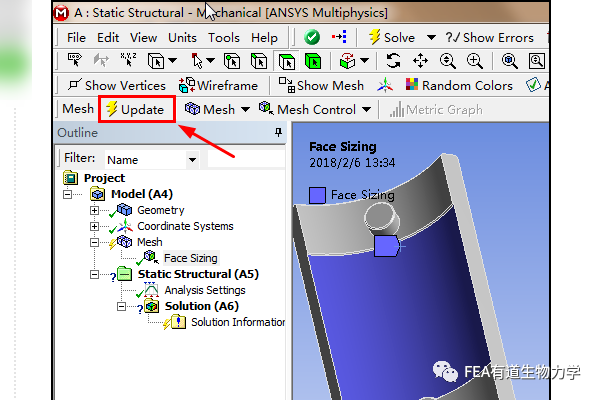Click the red arrow blue dots icon
The height and width of the screenshot is (400, 600).
click(339, 37)
